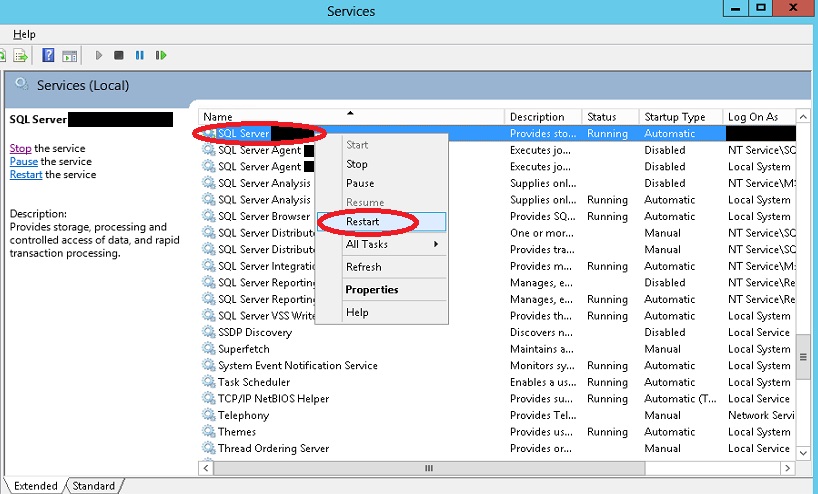Sort by the Log On As column header
Viewport: 818px width, 494px height.
(759, 117)
